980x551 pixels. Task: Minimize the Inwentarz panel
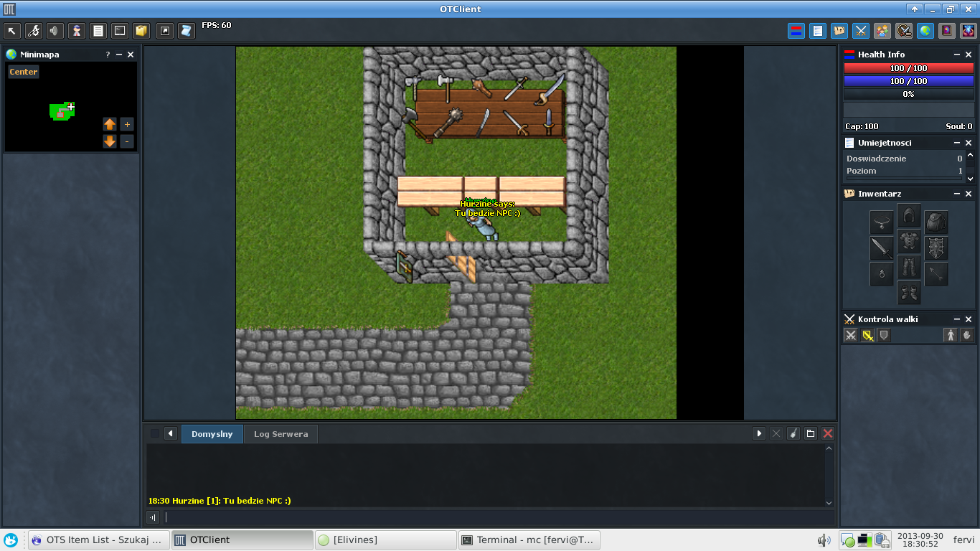pyautogui.click(x=957, y=194)
